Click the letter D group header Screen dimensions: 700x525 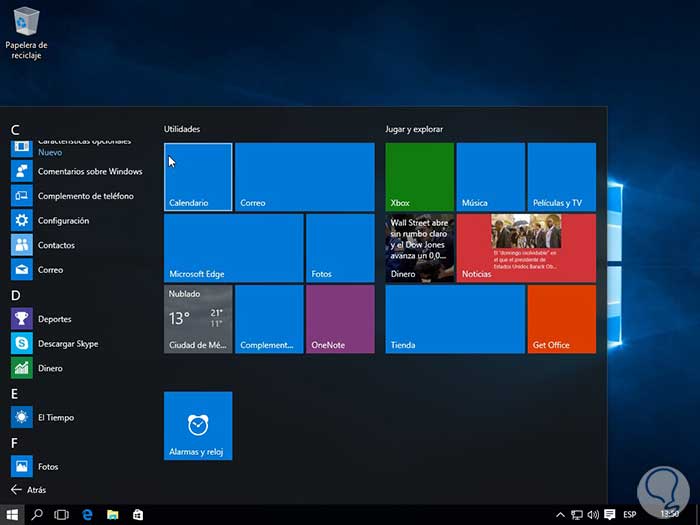point(15,295)
